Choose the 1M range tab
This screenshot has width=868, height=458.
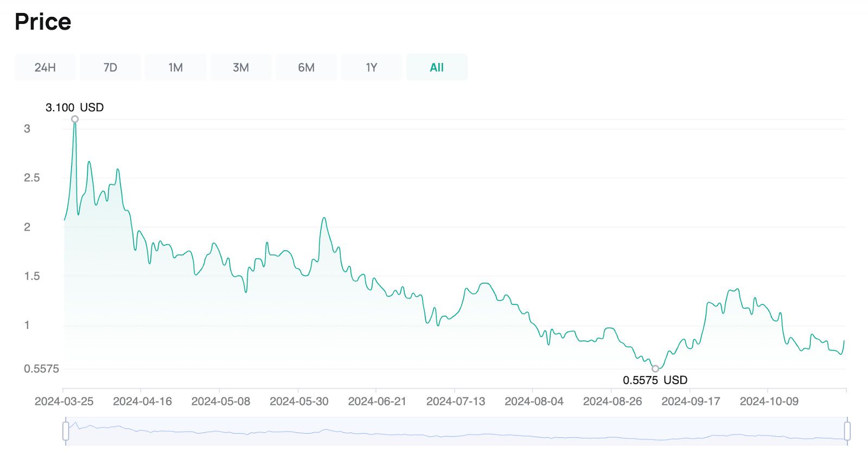pyautogui.click(x=175, y=67)
